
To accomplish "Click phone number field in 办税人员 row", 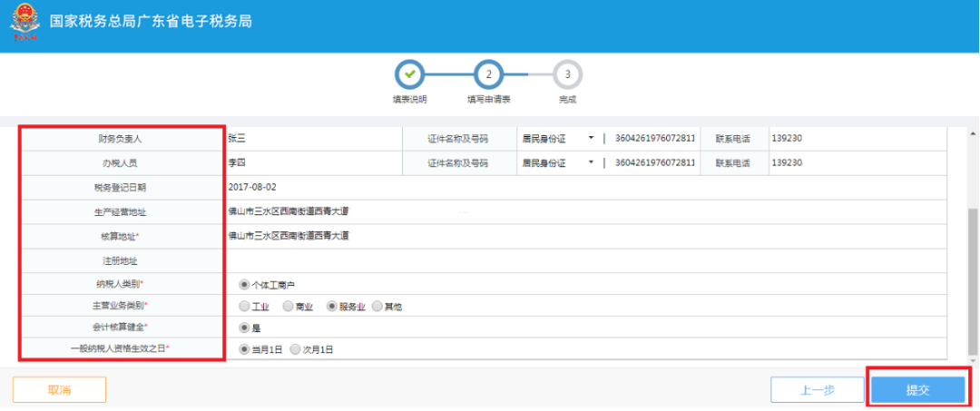I will (858, 163).
